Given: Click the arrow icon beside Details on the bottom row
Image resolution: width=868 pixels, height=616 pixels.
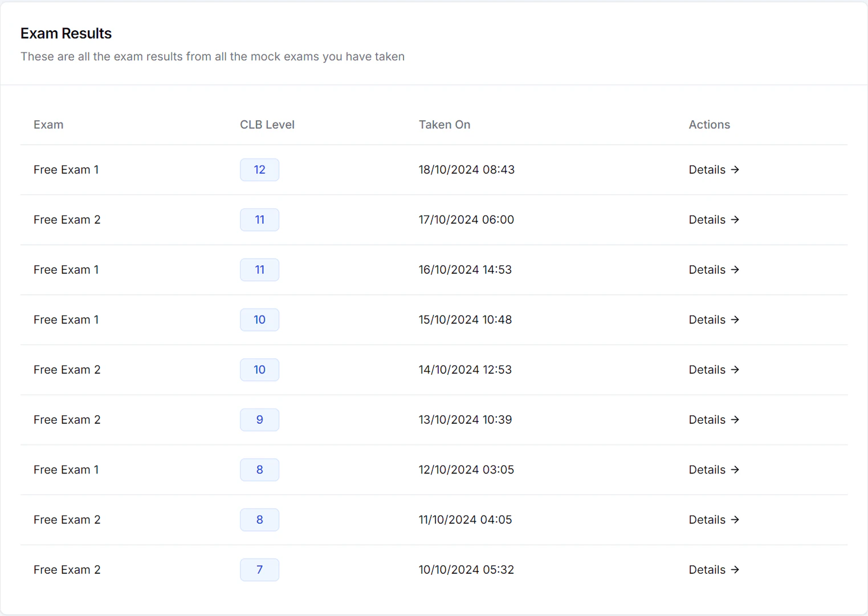Looking at the screenshot, I should (x=735, y=569).
